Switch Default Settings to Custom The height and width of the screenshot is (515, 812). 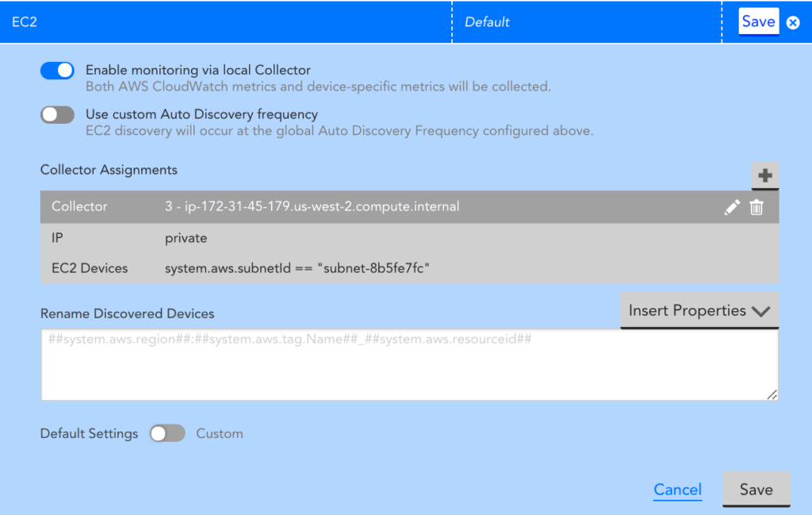pos(167,433)
